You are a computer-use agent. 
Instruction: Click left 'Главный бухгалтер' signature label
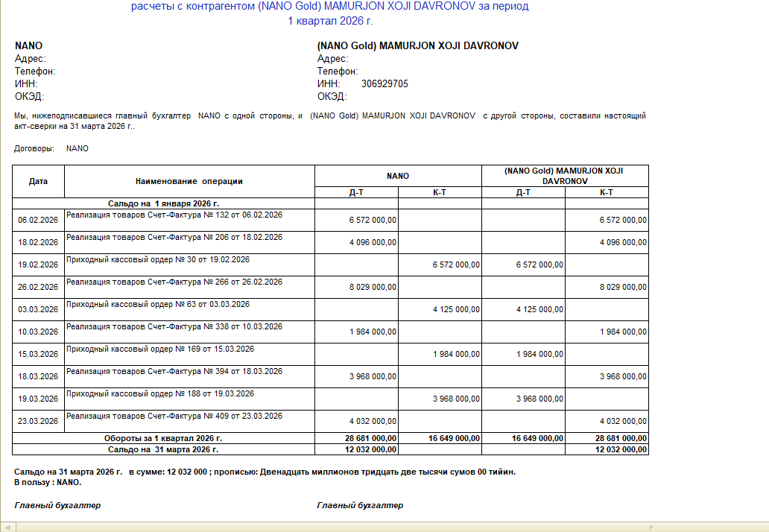[x=57, y=505]
